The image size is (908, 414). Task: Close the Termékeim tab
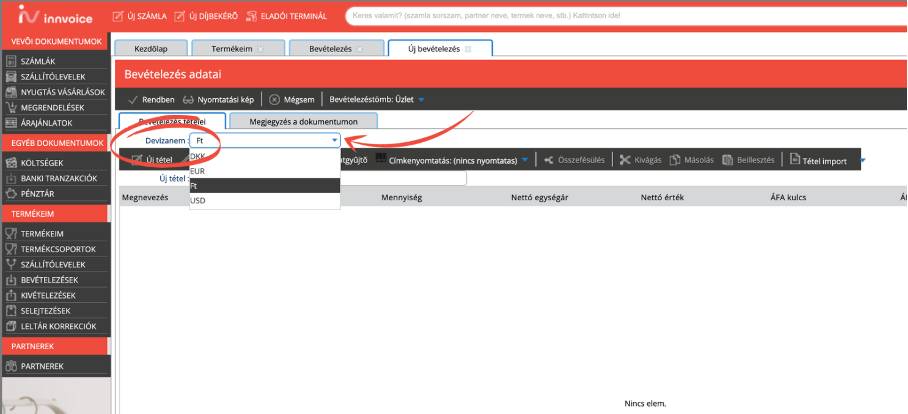point(261,48)
